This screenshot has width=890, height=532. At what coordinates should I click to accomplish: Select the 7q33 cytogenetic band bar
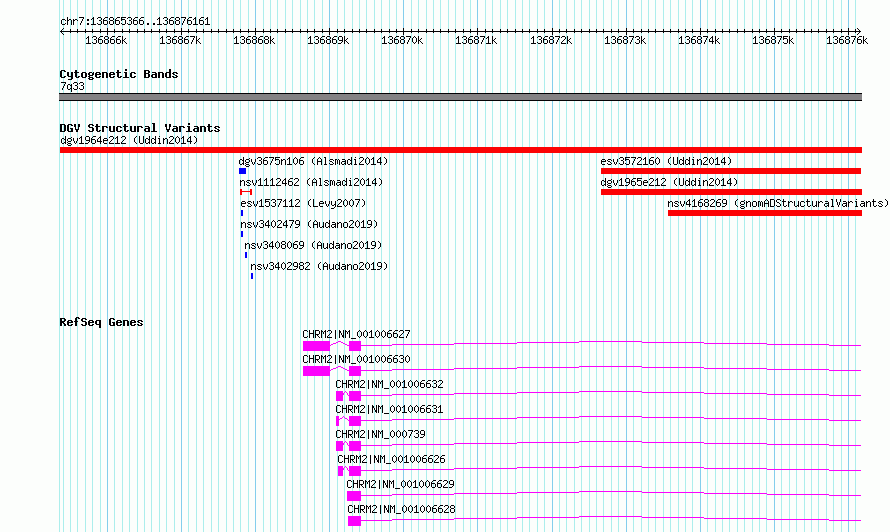(x=460, y=97)
